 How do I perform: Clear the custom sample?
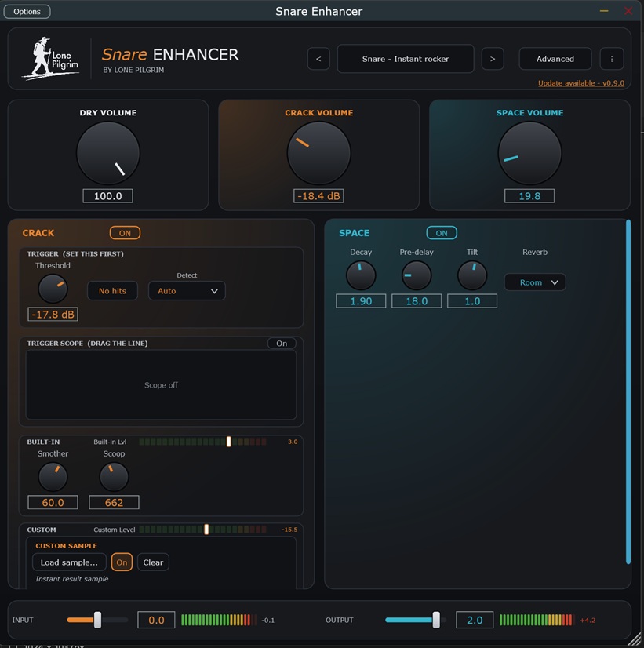153,562
